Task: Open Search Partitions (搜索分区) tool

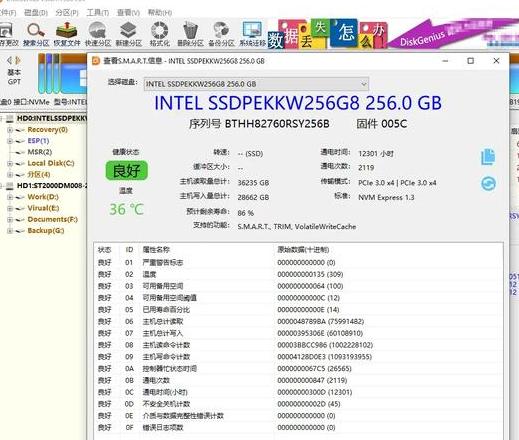Action: click(36, 34)
